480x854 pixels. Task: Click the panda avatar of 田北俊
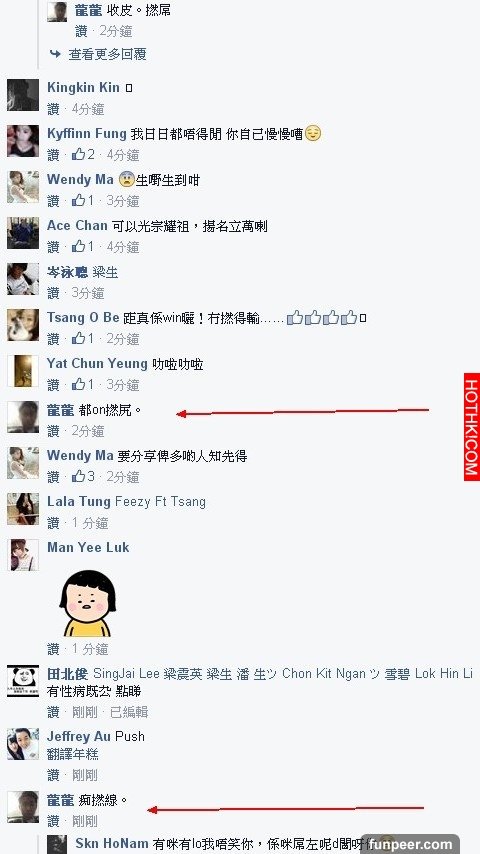tap(23, 681)
